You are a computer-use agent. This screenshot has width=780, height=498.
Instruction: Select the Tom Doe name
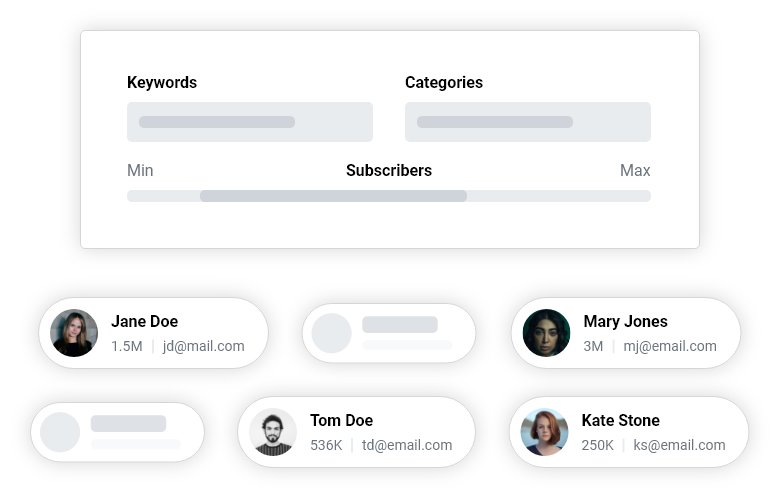tap(341, 420)
